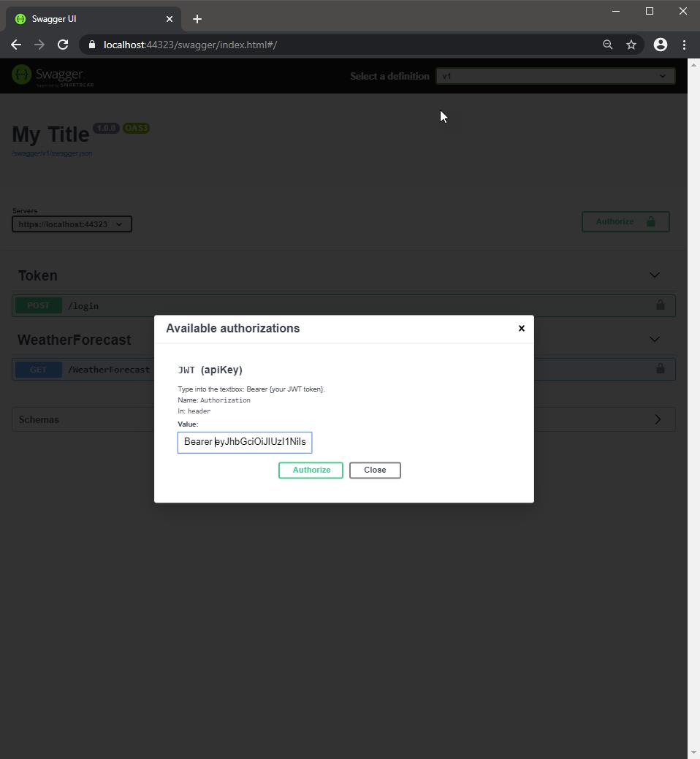Click the zoom icon in the address bar
700x759 pixels.
point(607,45)
